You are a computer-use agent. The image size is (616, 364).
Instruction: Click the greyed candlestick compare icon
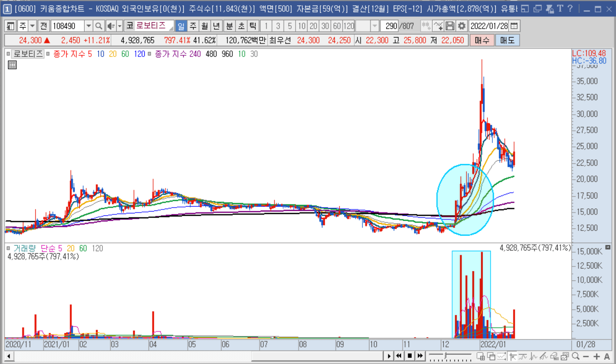426,26
